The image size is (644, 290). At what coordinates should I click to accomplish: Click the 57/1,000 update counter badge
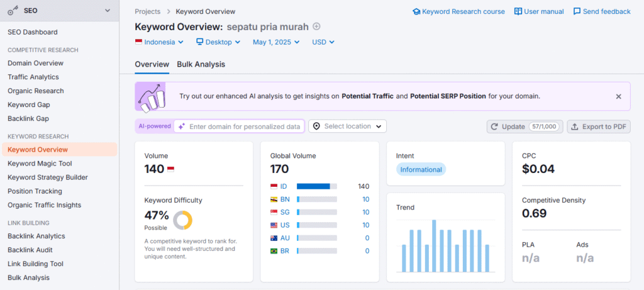(x=544, y=126)
